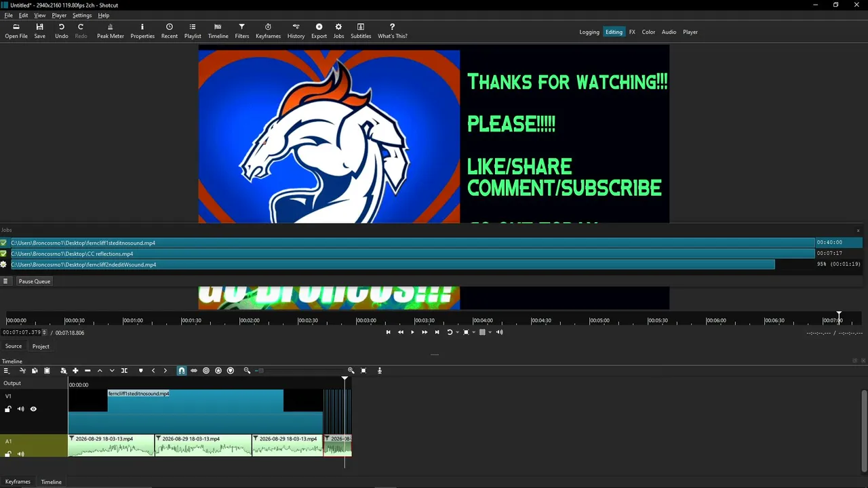The width and height of the screenshot is (868, 488).
Task: Switch to the FX layout
Action: [632, 32]
